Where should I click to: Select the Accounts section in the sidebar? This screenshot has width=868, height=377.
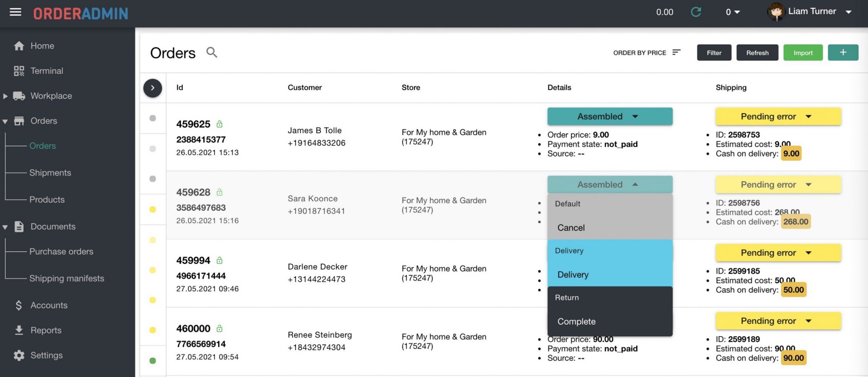[x=49, y=305]
